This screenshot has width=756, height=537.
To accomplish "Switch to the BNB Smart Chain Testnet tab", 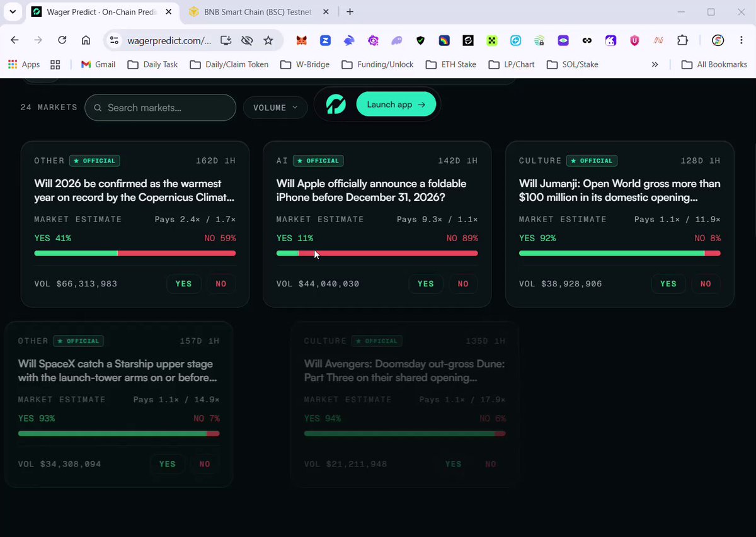I will (x=258, y=12).
